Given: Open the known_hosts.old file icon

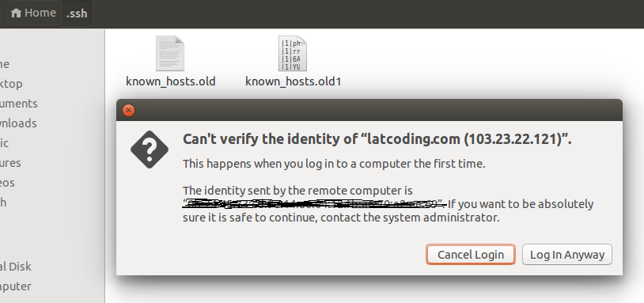Looking at the screenshot, I should point(169,53).
